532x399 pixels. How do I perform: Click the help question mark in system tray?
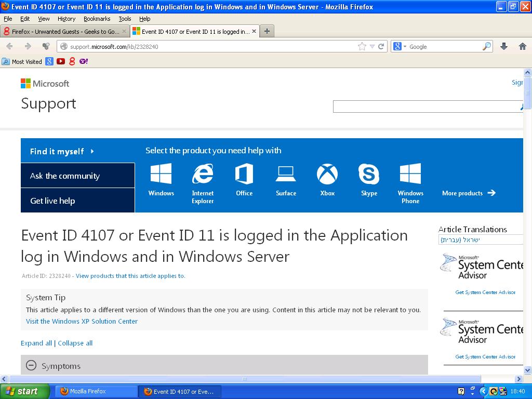click(461, 391)
